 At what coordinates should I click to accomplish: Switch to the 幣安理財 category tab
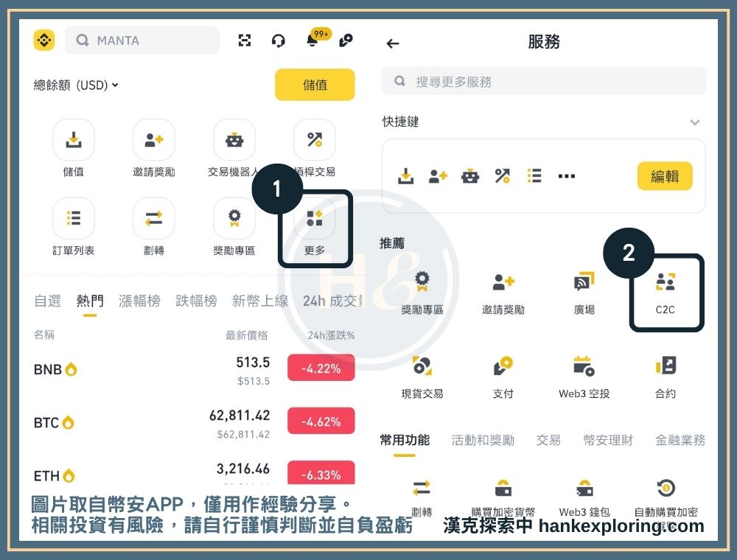[x=608, y=440]
